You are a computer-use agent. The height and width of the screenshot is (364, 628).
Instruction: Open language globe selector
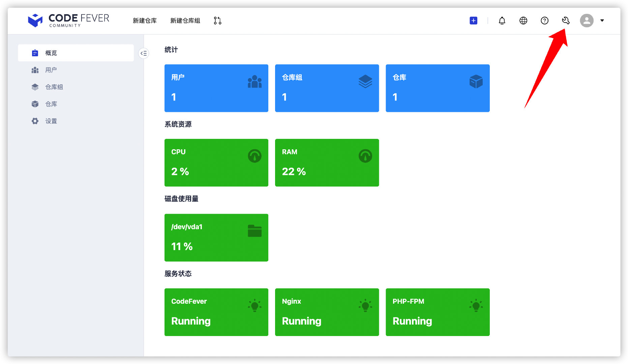pyautogui.click(x=523, y=21)
